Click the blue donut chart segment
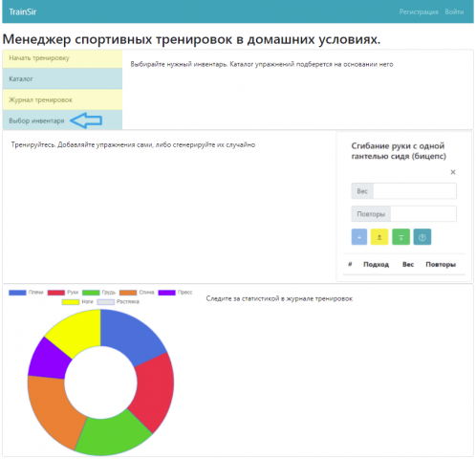Image resolution: width=476 pixels, height=459 pixels. click(x=130, y=337)
